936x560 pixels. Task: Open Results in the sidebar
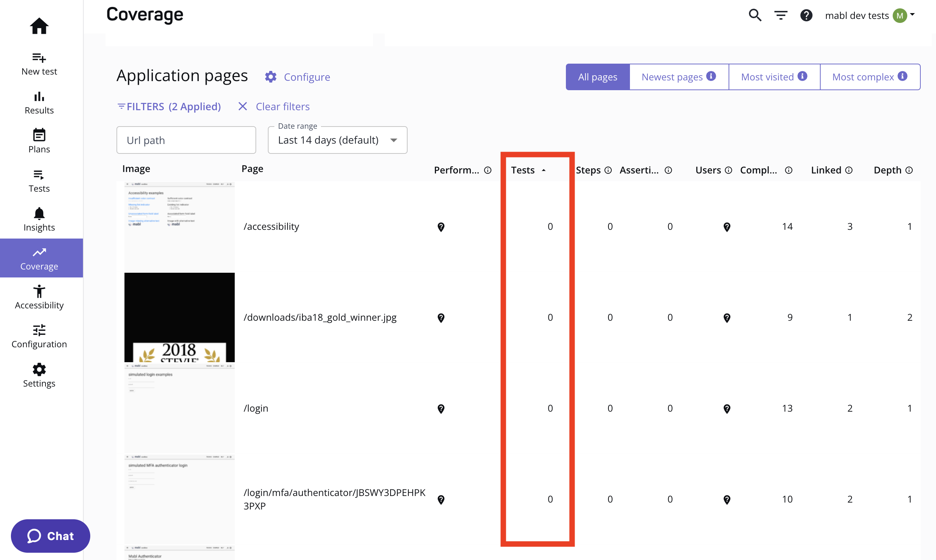[x=39, y=103]
